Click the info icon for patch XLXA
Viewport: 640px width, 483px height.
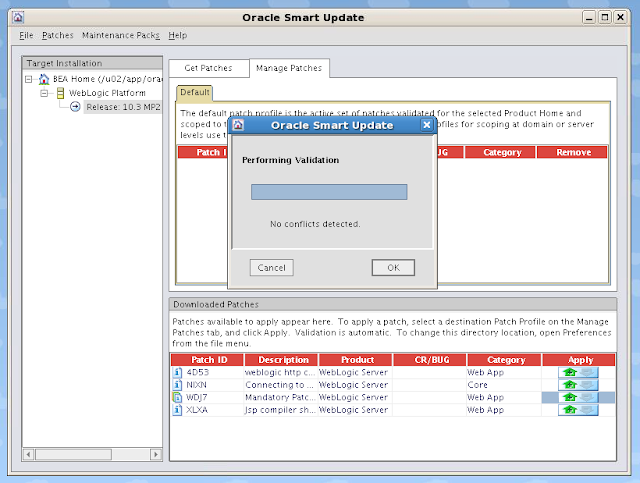177,410
